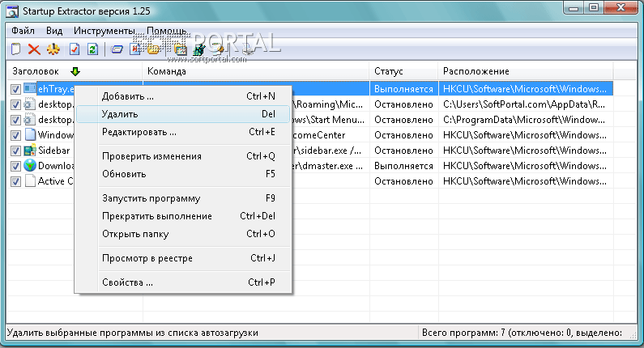Image resolution: width=644 pixels, height=348 pixels.
Task: Choose Свойства in context menu
Action: (x=183, y=282)
